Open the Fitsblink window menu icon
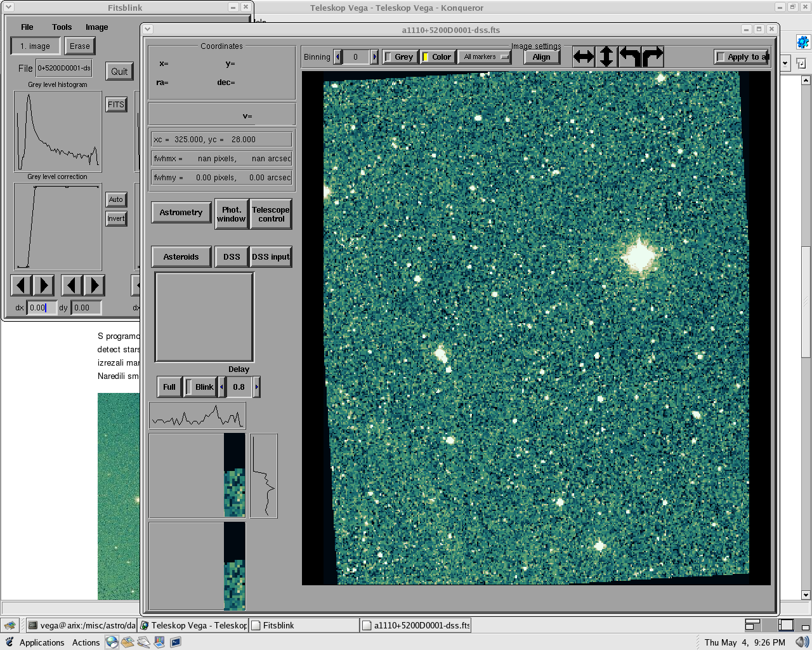 coord(8,8)
